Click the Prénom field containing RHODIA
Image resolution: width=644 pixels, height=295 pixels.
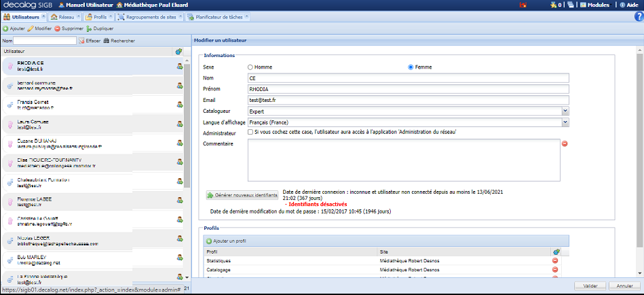click(x=409, y=89)
